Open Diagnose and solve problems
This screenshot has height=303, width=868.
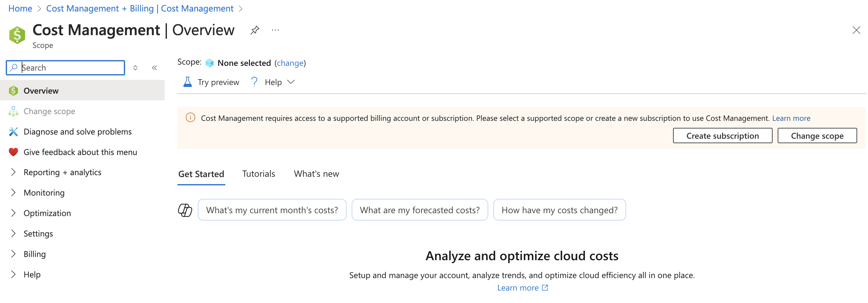pos(78,132)
